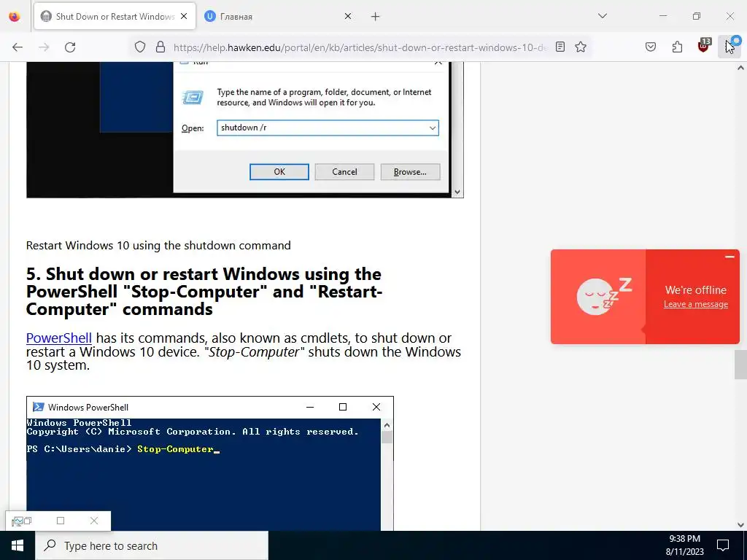Open the Extensions puzzle icon
This screenshot has width=747, height=560.
[x=677, y=47]
